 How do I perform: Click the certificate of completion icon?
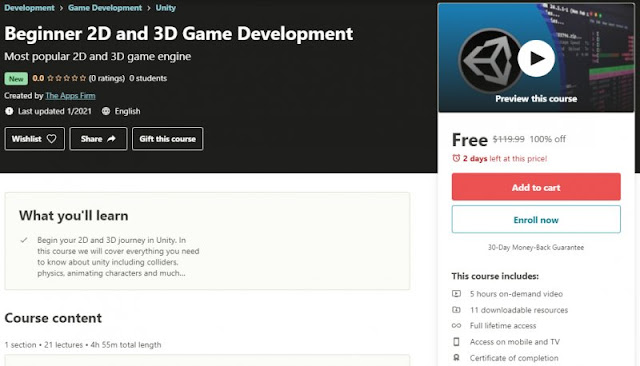(x=456, y=358)
